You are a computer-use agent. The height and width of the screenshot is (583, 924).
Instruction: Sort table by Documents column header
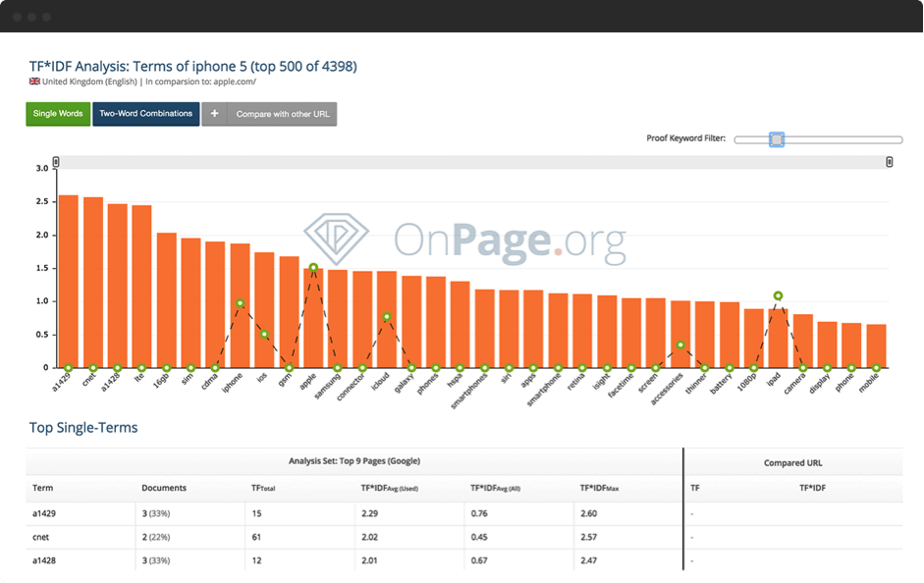coord(164,488)
